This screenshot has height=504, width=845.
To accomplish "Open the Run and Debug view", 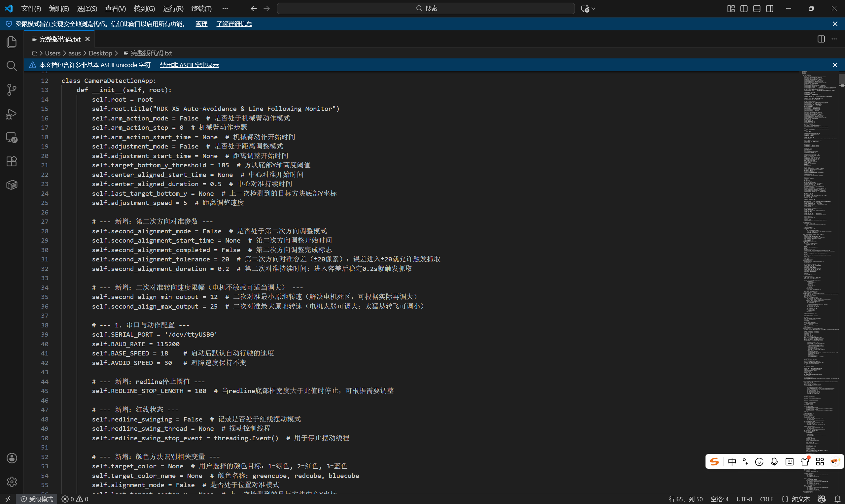I will [x=12, y=114].
